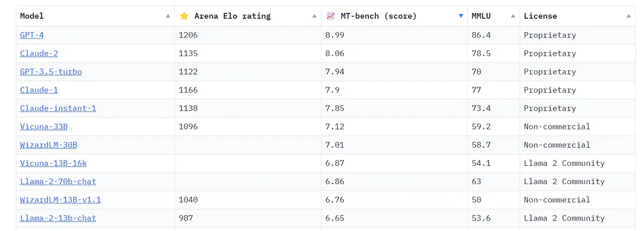Open the WizardLM-13B-v1.1 link
644x231 pixels.
coord(60,200)
